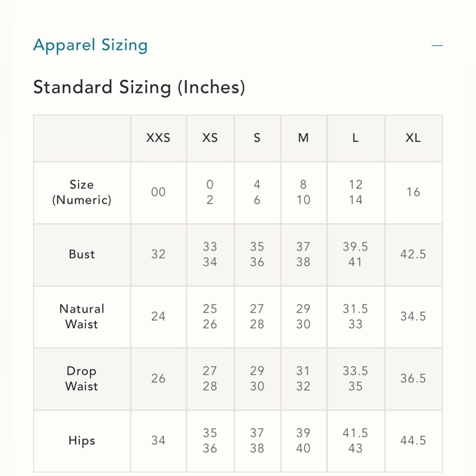Select the L column header
Screen dimensions: 476x476
tap(356, 138)
